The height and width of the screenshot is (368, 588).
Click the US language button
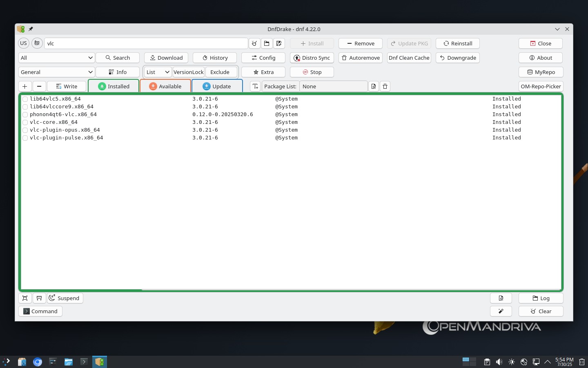24,43
